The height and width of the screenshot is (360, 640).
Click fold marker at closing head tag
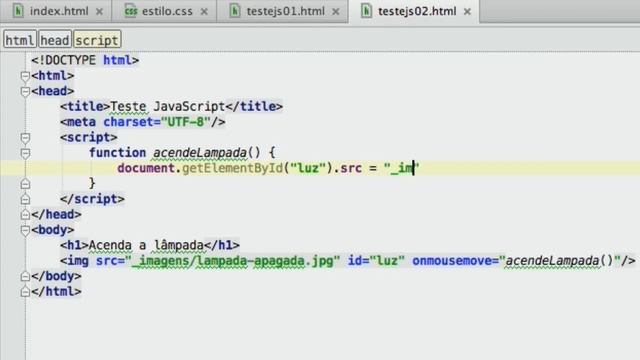click(x=25, y=214)
